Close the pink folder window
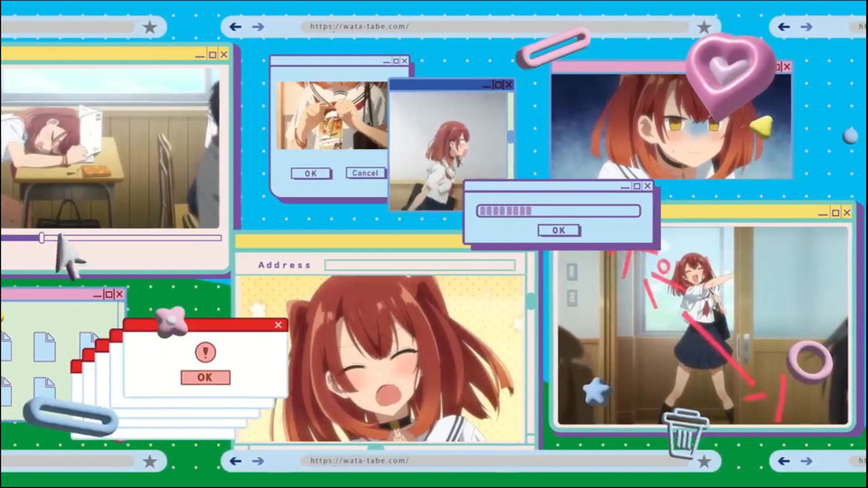The image size is (868, 488). (119, 295)
